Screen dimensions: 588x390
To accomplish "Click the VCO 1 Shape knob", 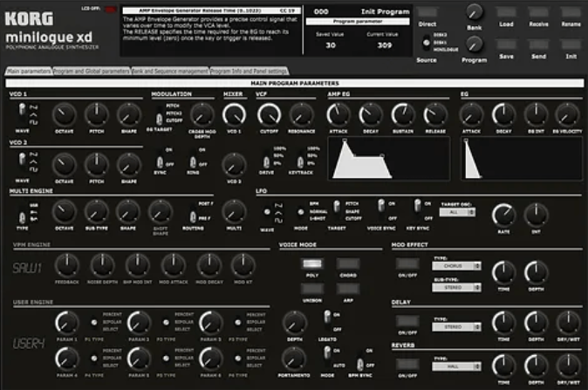I will coord(128,115).
